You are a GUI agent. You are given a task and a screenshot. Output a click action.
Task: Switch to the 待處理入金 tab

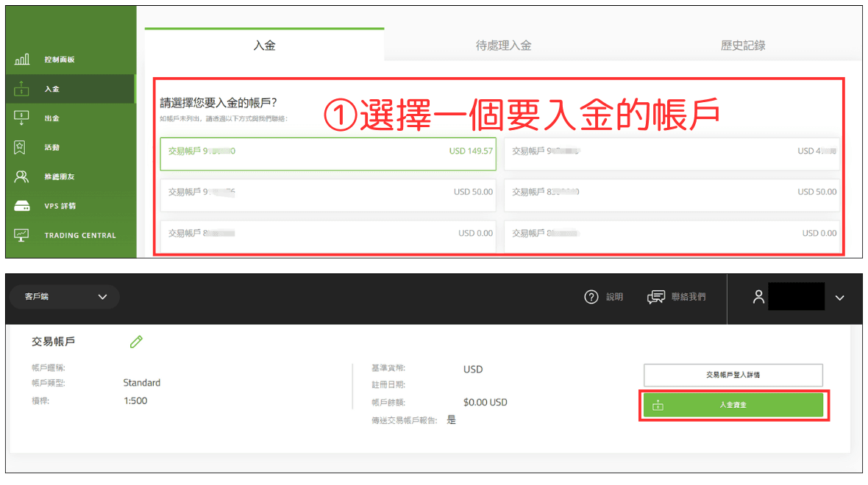tap(503, 45)
